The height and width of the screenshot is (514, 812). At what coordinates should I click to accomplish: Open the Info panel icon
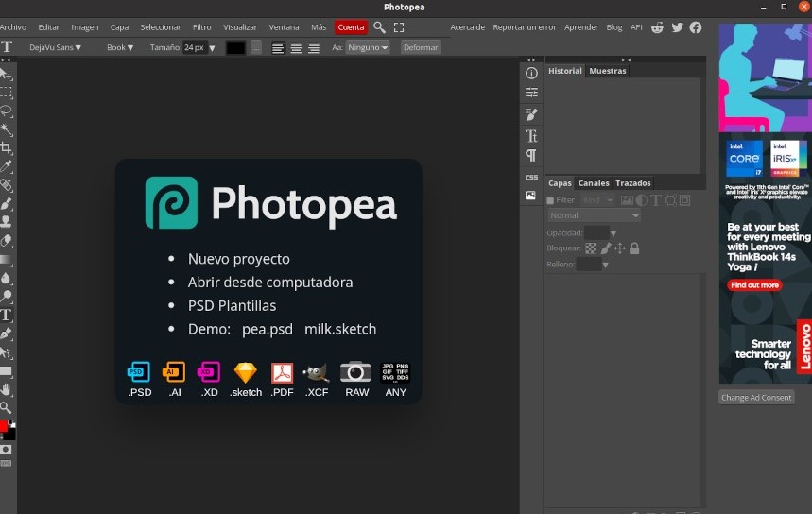coord(531,73)
